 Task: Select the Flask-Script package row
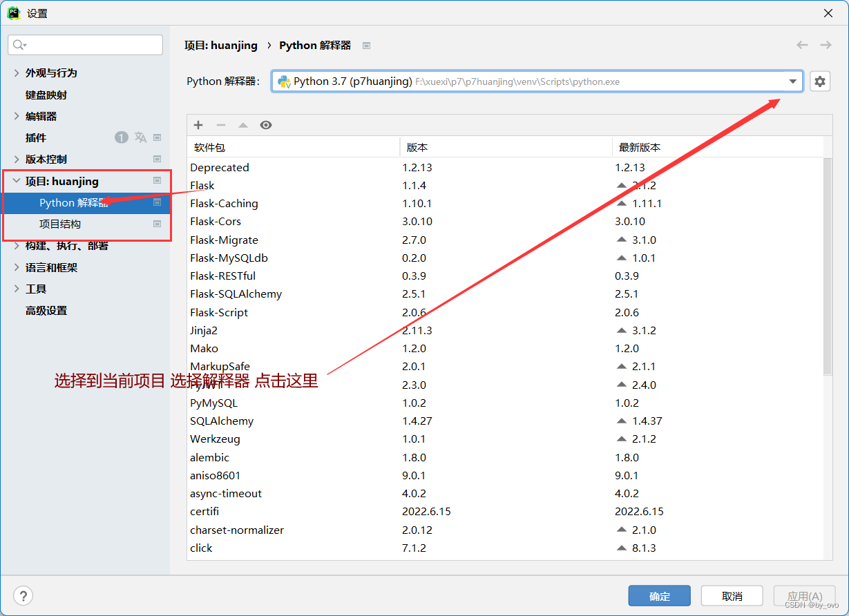pyautogui.click(x=505, y=312)
